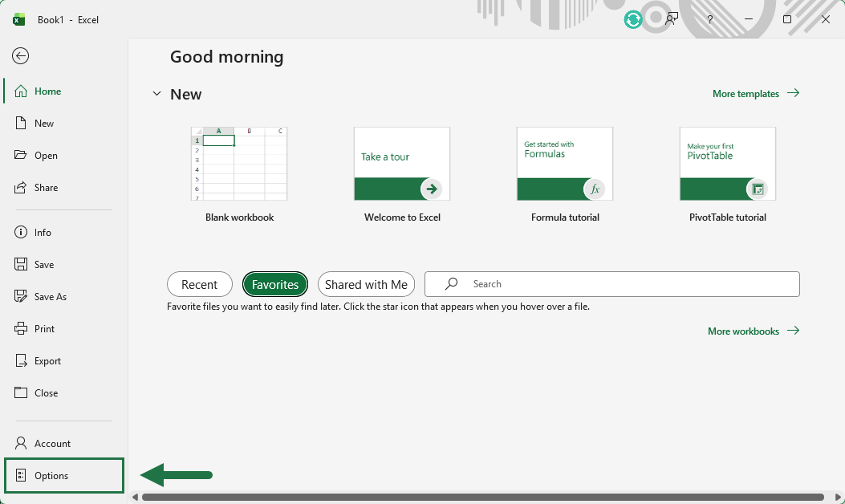Viewport: 845px width, 504px height.
Task: Click the Info circle icon
Action: pos(21,232)
